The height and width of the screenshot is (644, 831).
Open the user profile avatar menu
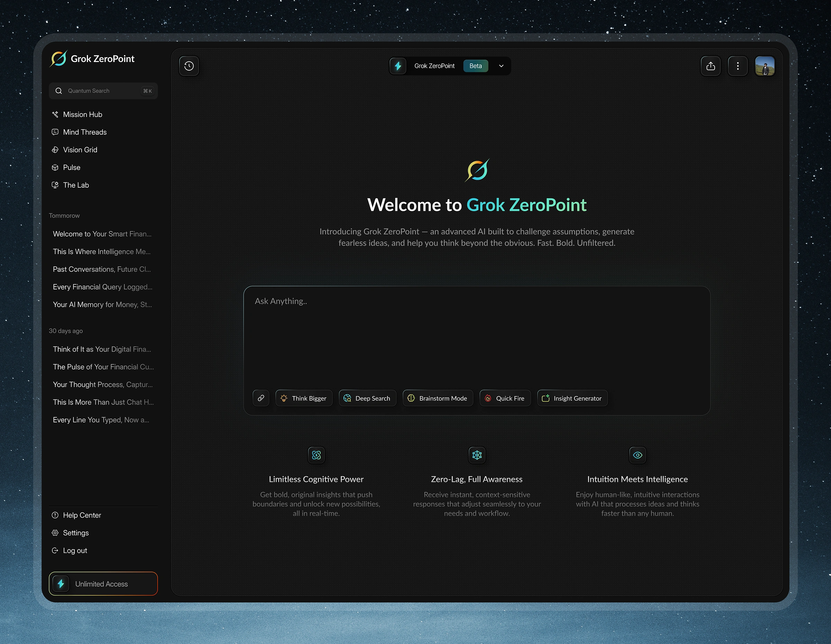click(x=765, y=66)
